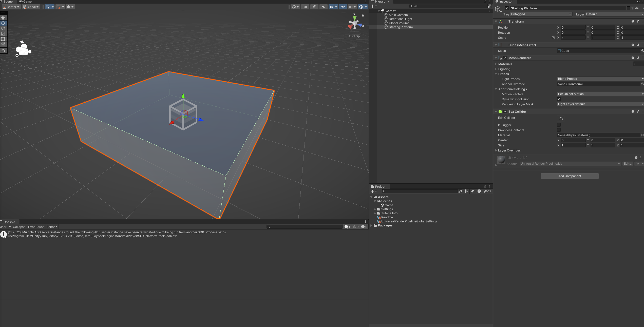The height and width of the screenshot is (327, 644).
Task: Select Directional Light in Hierarchy
Action: click(400, 19)
